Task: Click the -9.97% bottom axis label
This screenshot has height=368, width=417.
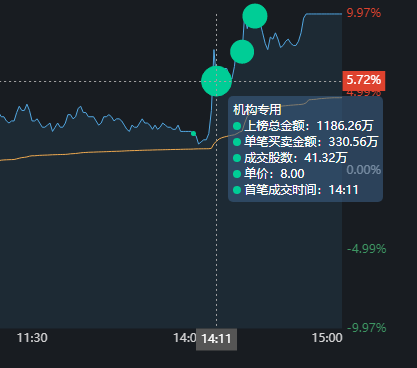Action: tap(367, 328)
